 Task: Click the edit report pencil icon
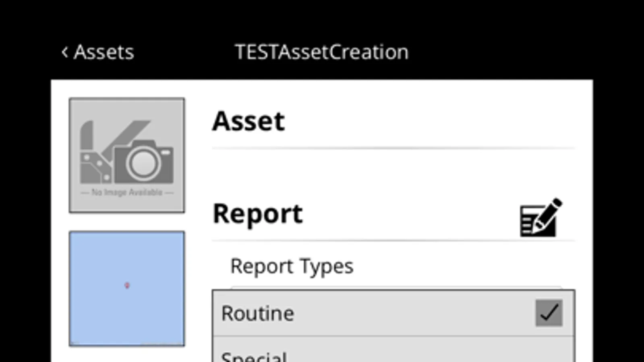point(540,217)
